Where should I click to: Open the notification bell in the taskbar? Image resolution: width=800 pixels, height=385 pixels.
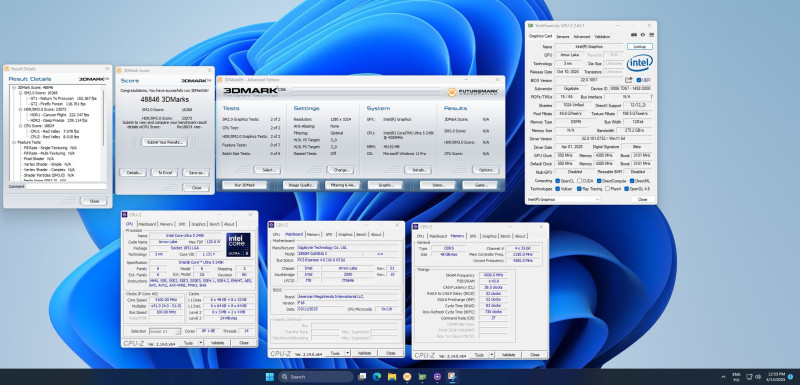[x=790, y=377]
